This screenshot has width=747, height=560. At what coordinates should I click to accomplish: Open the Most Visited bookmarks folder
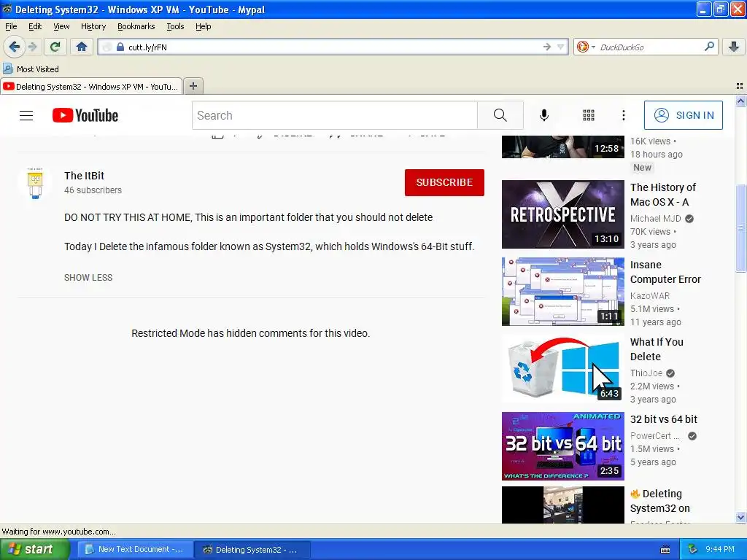tap(31, 69)
